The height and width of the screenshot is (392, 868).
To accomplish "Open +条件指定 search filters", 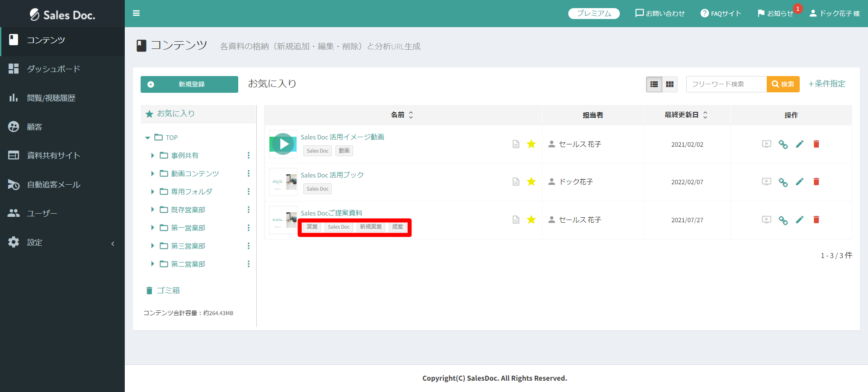I will pos(827,84).
